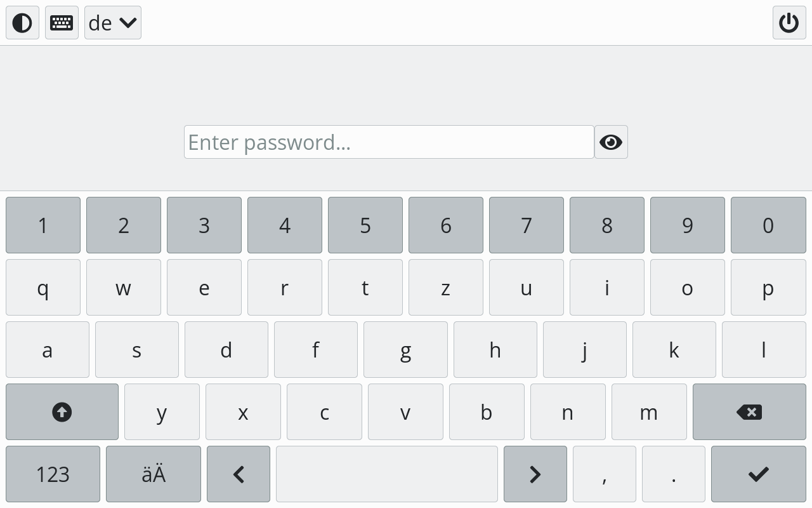The height and width of the screenshot is (508, 812).
Task: Open the "de" keyboard language dropdown
Action: click(x=113, y=23)
